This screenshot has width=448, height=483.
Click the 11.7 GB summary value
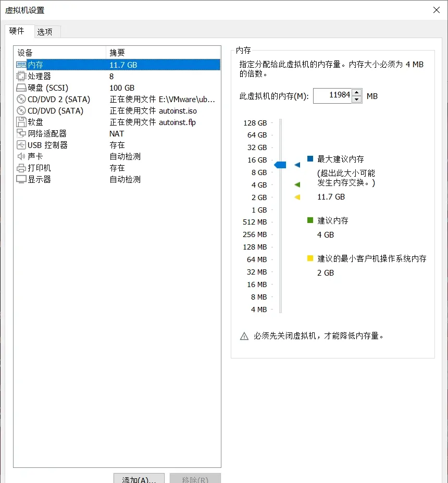point(123,65)
